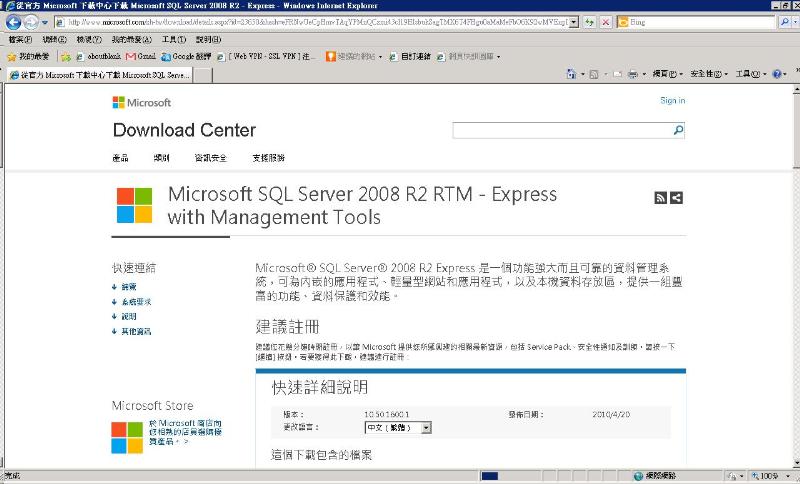Jump to 總覽 quick link
This screenshot has height=484, width=800.
[129, 287]
